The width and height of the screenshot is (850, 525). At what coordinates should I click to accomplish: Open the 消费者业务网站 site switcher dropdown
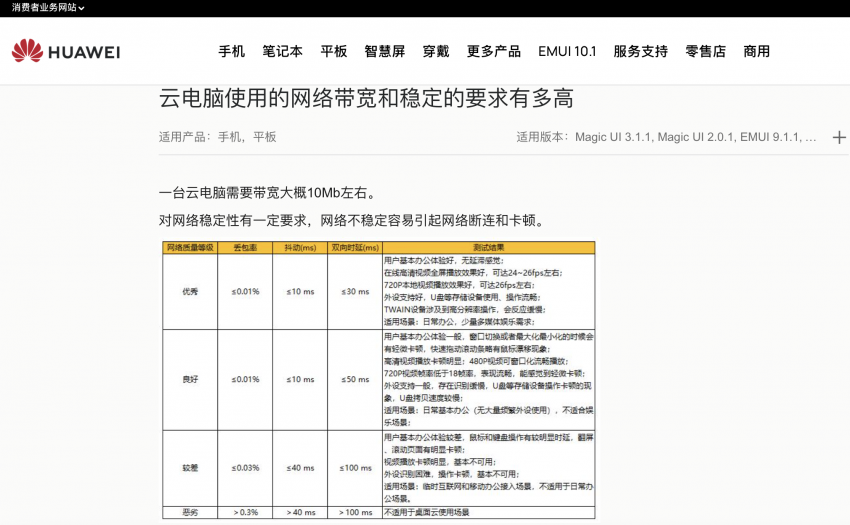48,8
